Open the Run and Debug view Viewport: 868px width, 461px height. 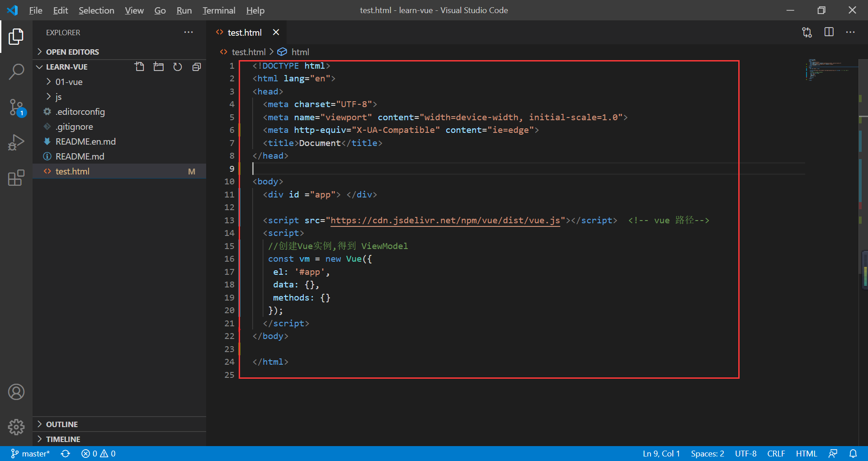tap(16, 142)
